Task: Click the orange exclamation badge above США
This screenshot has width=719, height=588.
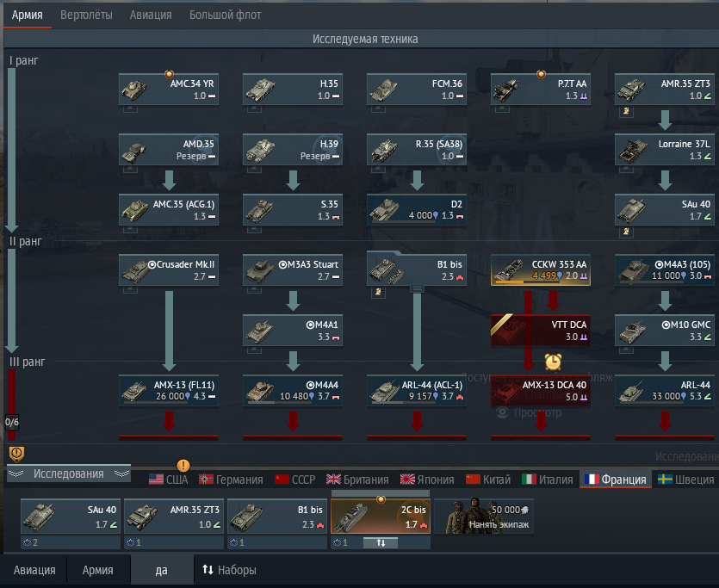Action: click(x=183, y=466)
